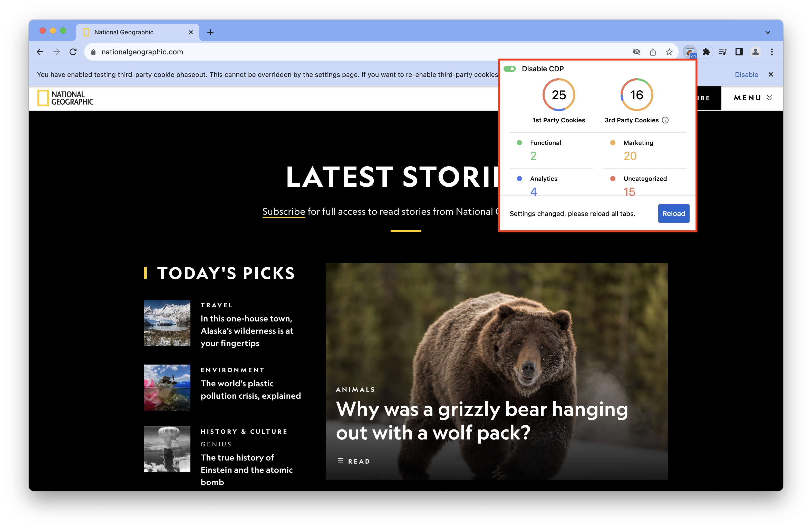Reload the page with the refresh icon
This screenshot has width=812, height=529.
(73, 52)
